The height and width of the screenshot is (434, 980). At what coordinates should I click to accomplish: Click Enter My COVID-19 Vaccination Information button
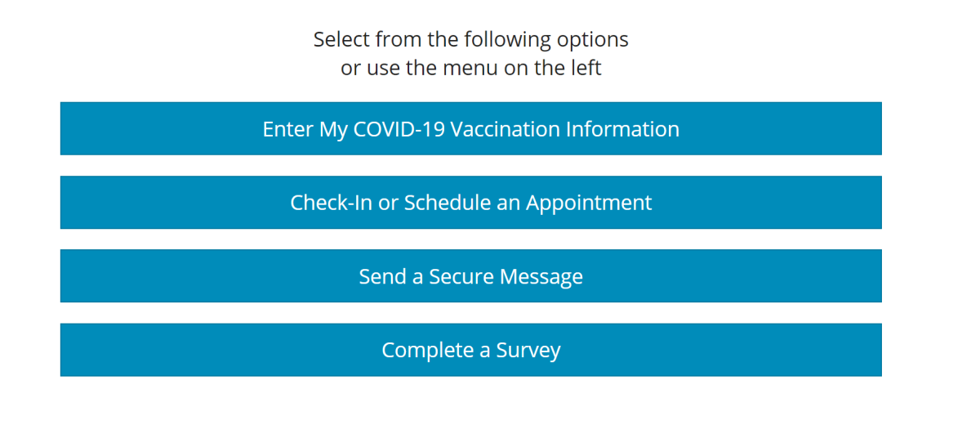[470, 129]
